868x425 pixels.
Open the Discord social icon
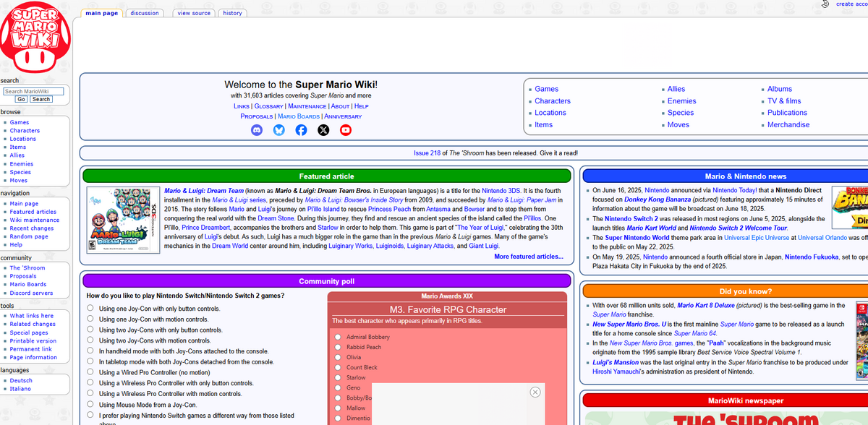tap(257, 130)
